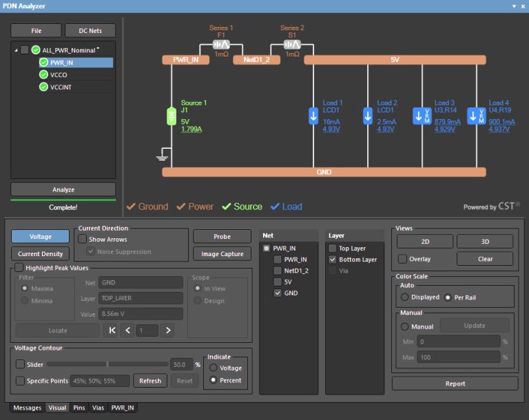Switch to the 3D view button
Viewport: 529px width, 420px height.
[x=485, y=242]
